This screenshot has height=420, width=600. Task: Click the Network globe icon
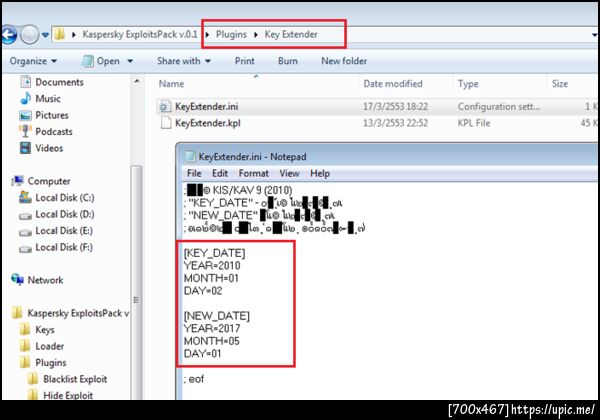point(17,280)
